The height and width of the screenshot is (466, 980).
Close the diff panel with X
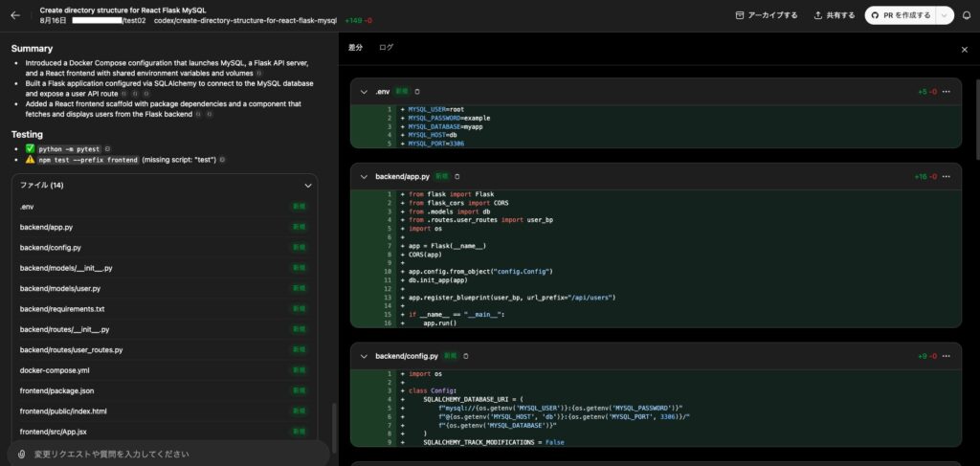[965, 50]
